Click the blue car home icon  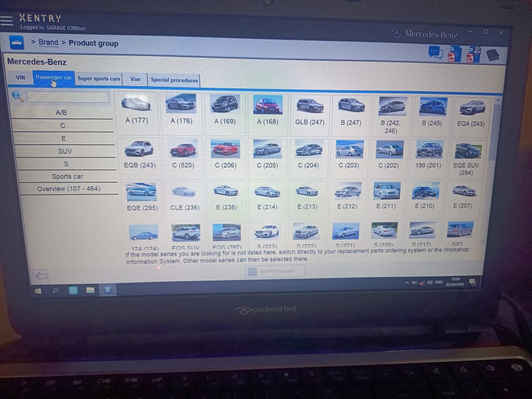17,43
